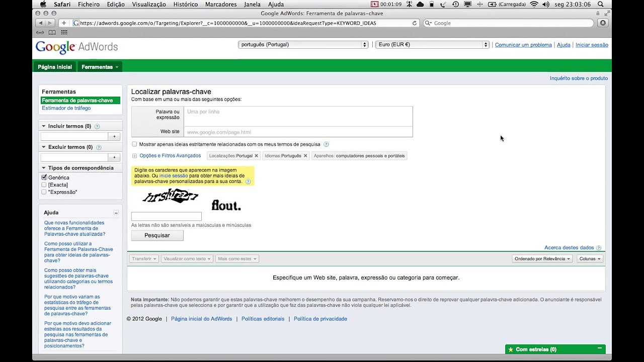Click the Palavra ou expressão text area
644x362 pixels.
298,117
